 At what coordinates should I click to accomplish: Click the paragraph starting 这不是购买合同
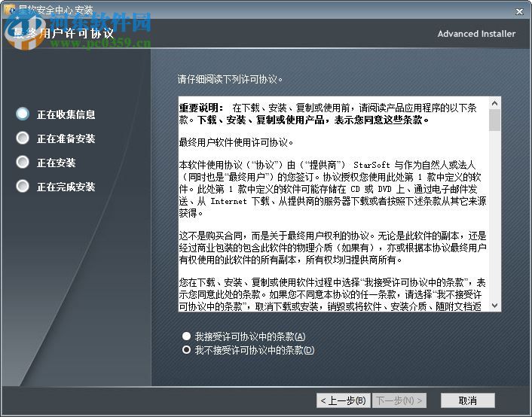click(x=332, y=248)
